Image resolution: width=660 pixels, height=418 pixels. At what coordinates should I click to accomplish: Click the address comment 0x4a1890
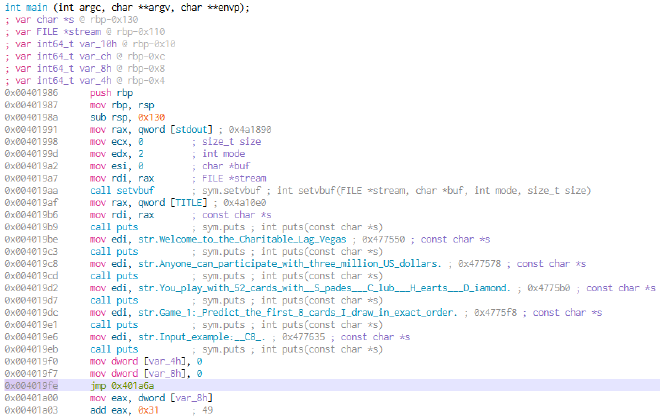[250, 129]
